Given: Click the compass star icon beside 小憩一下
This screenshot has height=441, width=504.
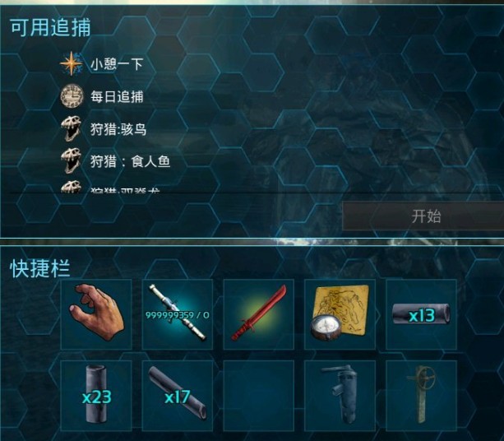Looking at the screenshot, I should coord(72,63).
